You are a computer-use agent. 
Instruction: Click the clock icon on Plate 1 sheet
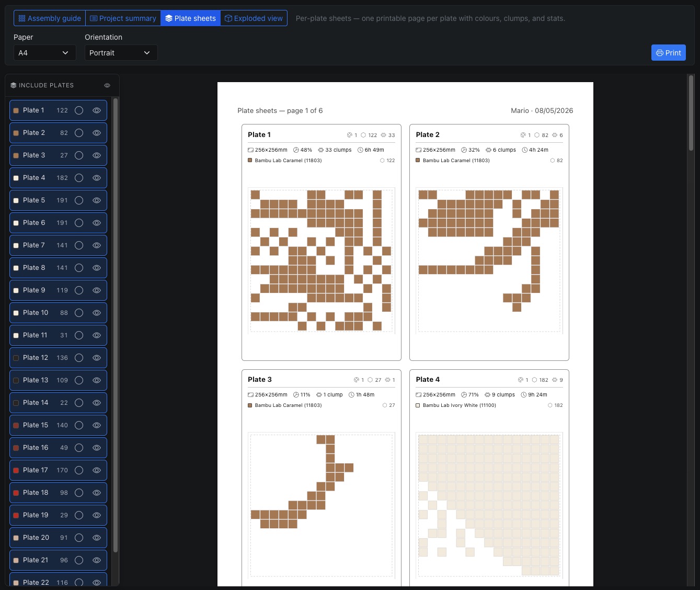click(360, 150)
